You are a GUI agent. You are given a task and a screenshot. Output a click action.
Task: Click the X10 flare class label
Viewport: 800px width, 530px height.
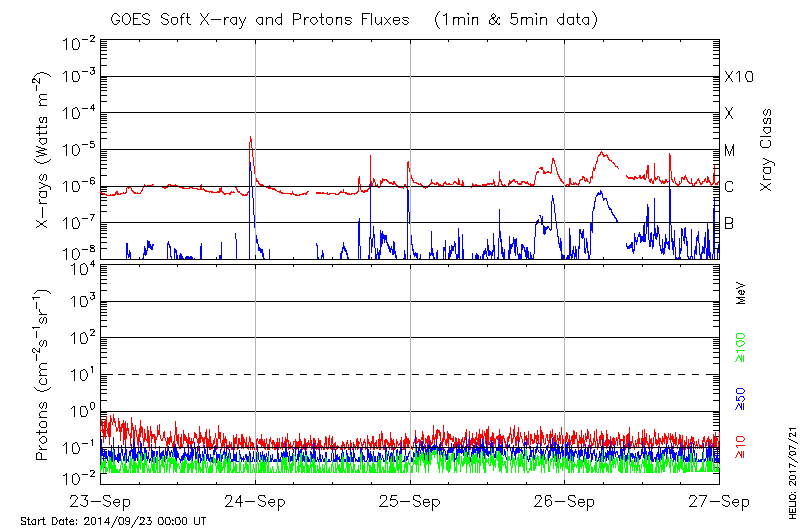click(x=738, y=77)
